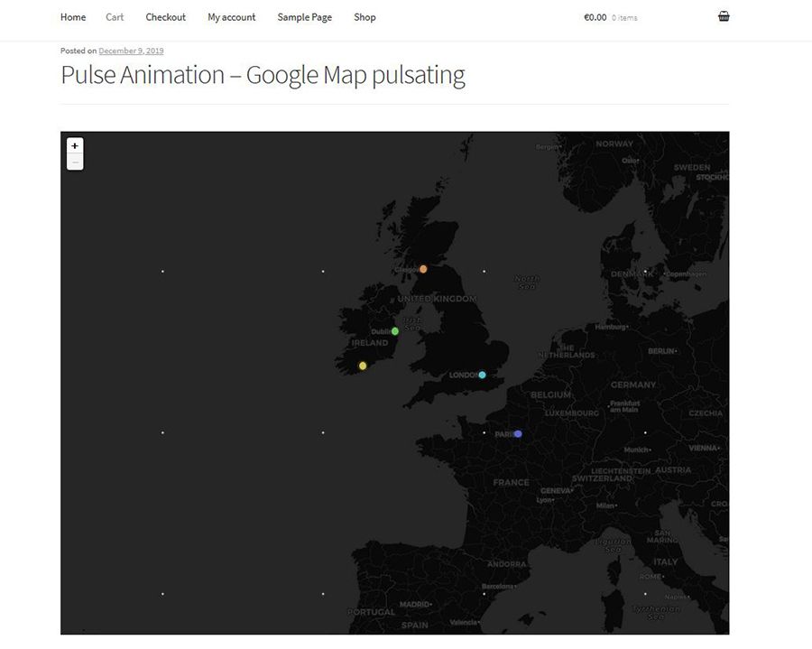Click the green Dublin pulse marker
Image resolution: width=812 pixels, height=649 pixels.
tap(395, 331)
